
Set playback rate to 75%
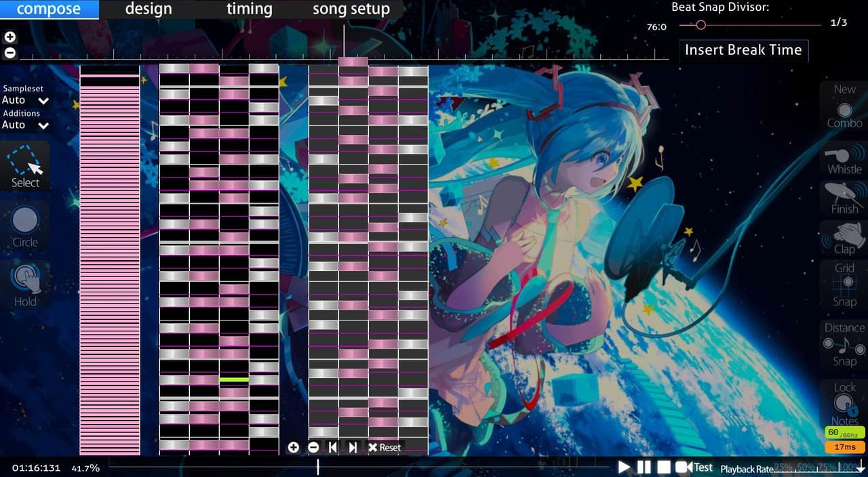[827, 468]
